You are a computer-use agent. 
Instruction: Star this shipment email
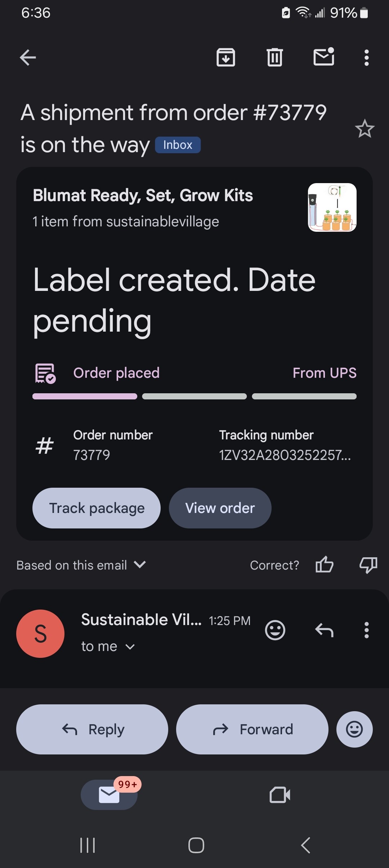[x=365, y=129]
